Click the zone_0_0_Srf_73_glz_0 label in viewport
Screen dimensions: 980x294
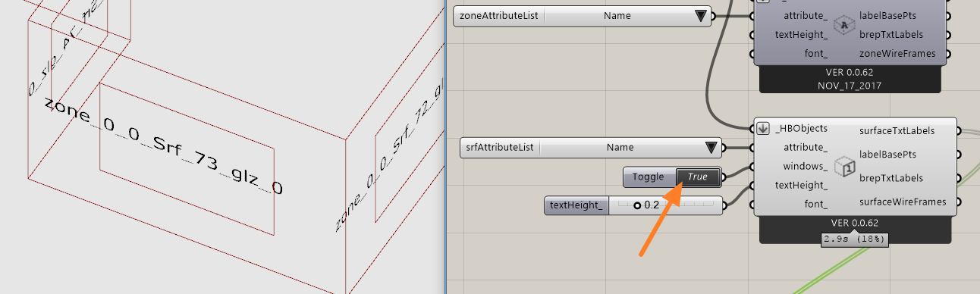[x=163, y=145]
